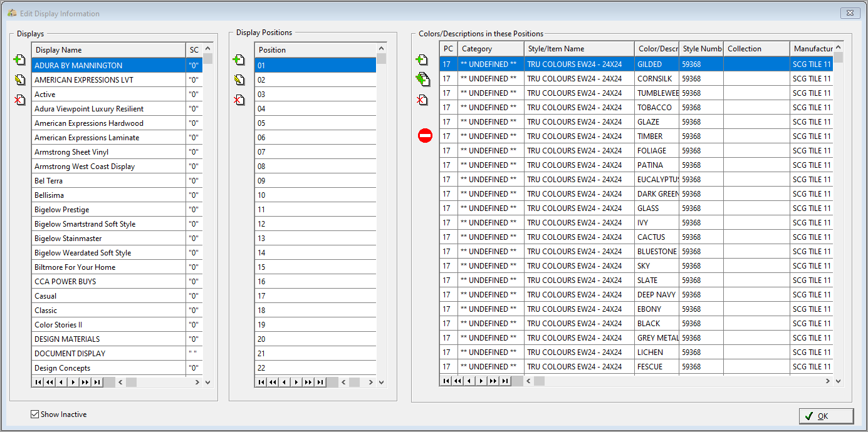
Task: Jump to first record in Position list
Action: click(261, 382)
